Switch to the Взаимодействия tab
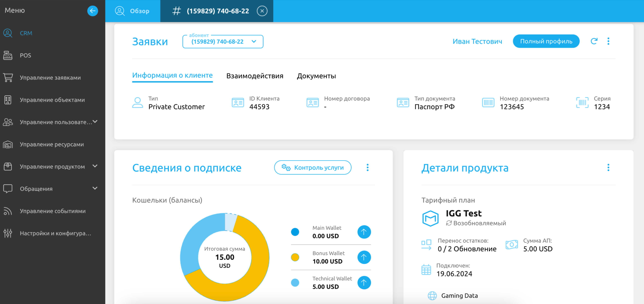The height and width of the screenshot is (304, 644). point(255,76)
